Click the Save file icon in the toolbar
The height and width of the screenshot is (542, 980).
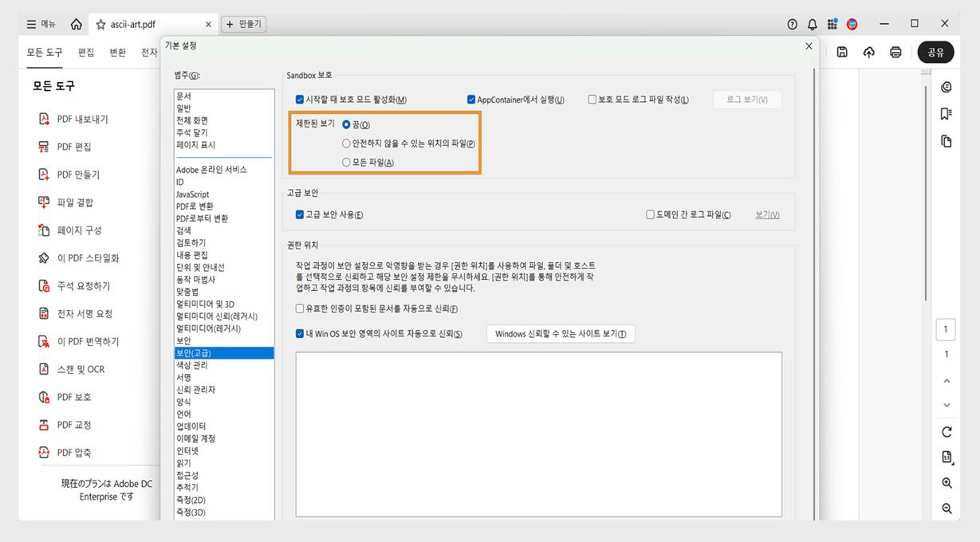(x=841, y=51)
